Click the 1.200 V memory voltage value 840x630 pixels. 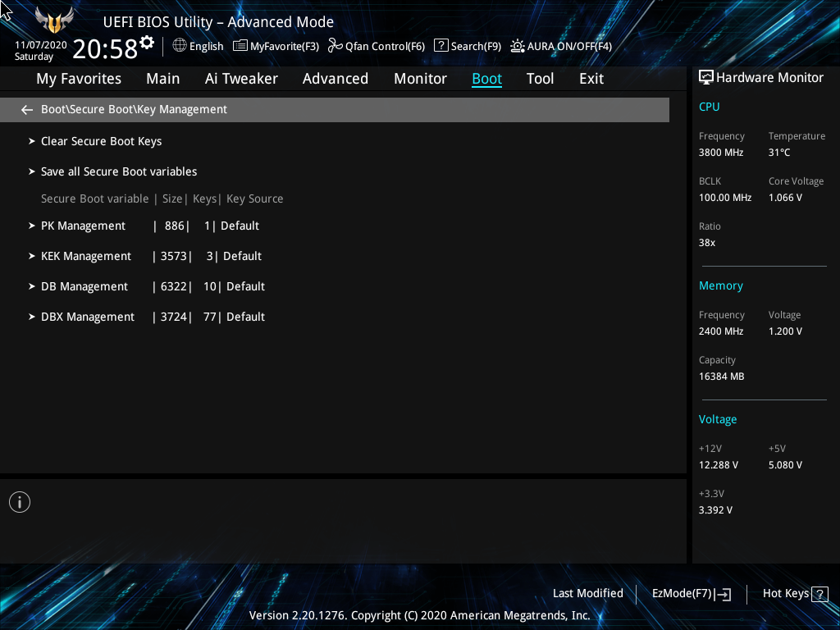click(785, 331)
